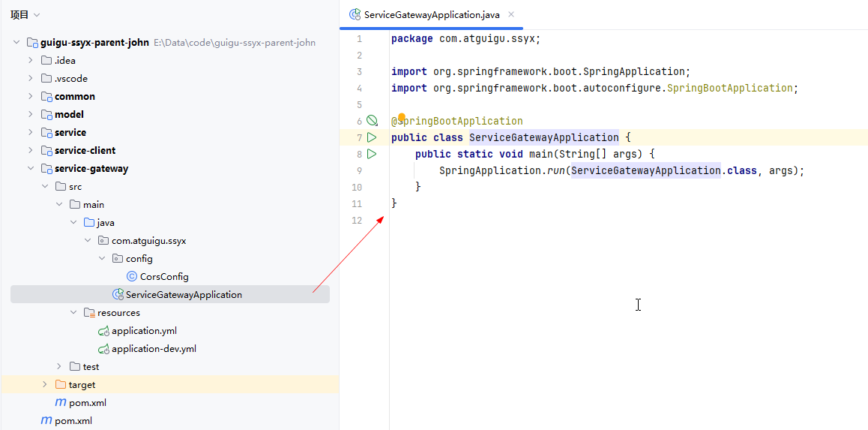Collapse the service-gateway module
This screenshot has height=430, width=868.
point(31,168)
